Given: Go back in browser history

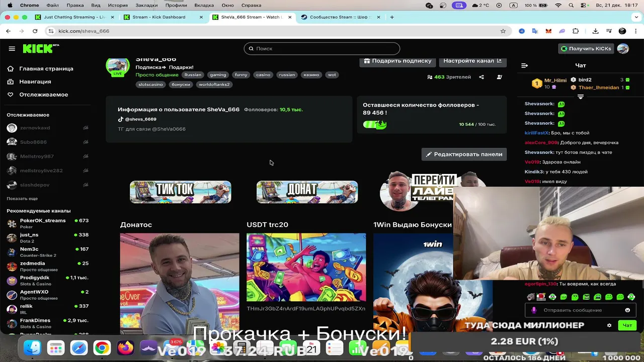Looking at the screenshot, I should 8,31.
